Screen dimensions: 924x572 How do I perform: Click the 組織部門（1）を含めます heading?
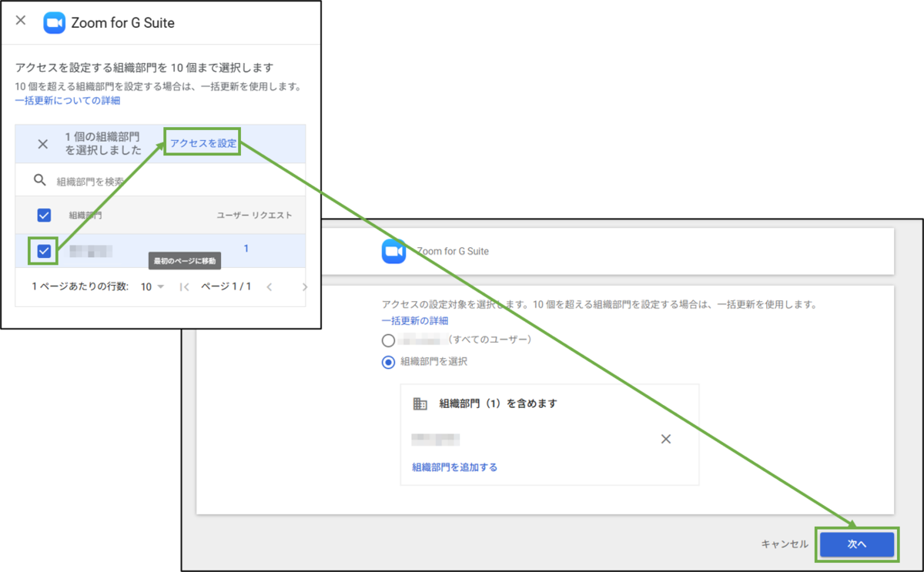(x=498, y=403)
